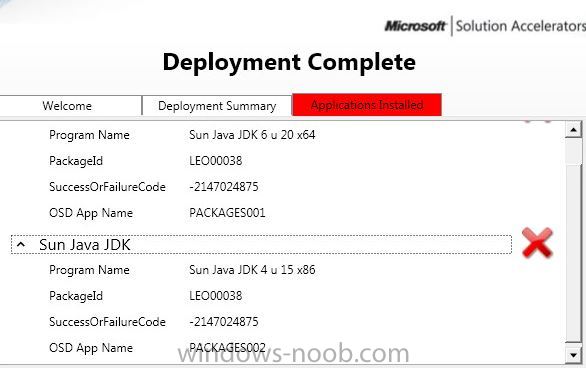Click the PACKAGES001 OSD App Name value
This screenshot has width=586, height=368.
[227, 213]
